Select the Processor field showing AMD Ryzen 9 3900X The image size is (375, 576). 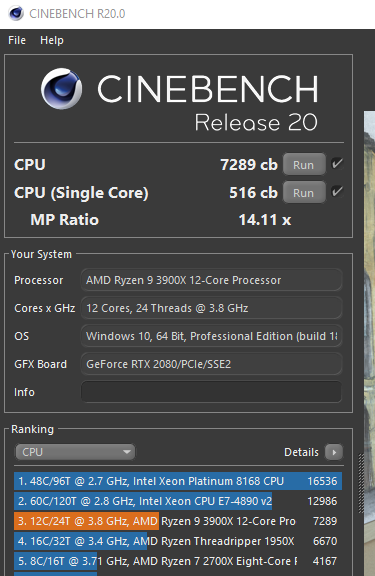click(x=211, y=280)
